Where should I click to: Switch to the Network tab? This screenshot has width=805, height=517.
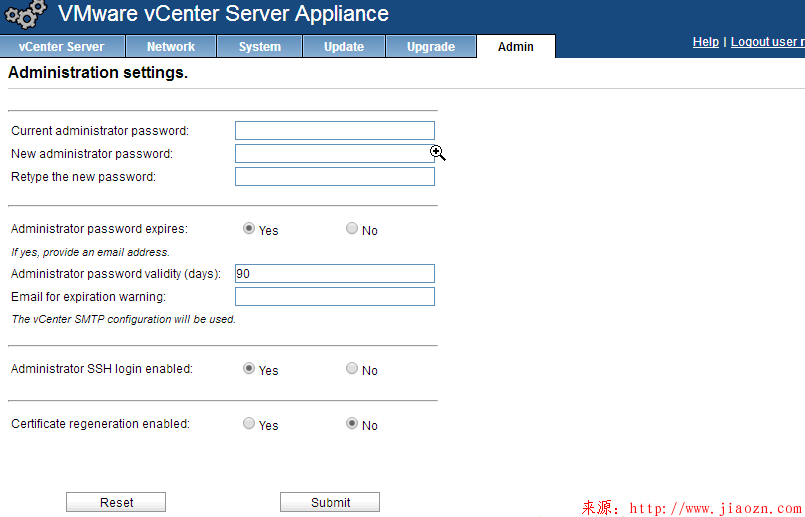pos(171,47)
